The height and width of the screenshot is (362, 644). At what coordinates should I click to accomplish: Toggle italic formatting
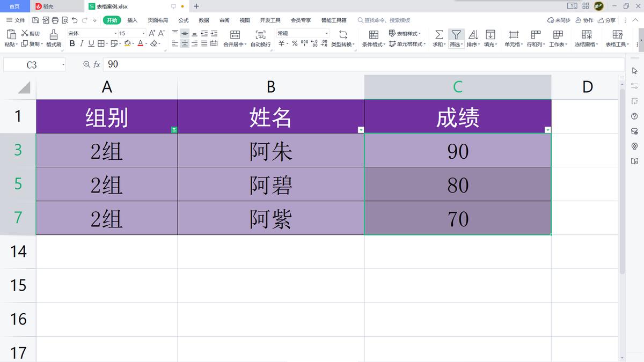click(82, 44)
